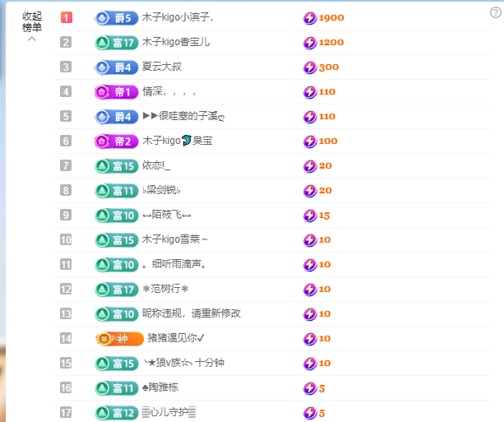Click the 富12 badge of 心儿守护
This screenshot has width=504, height=422.
tap(116, 413)
